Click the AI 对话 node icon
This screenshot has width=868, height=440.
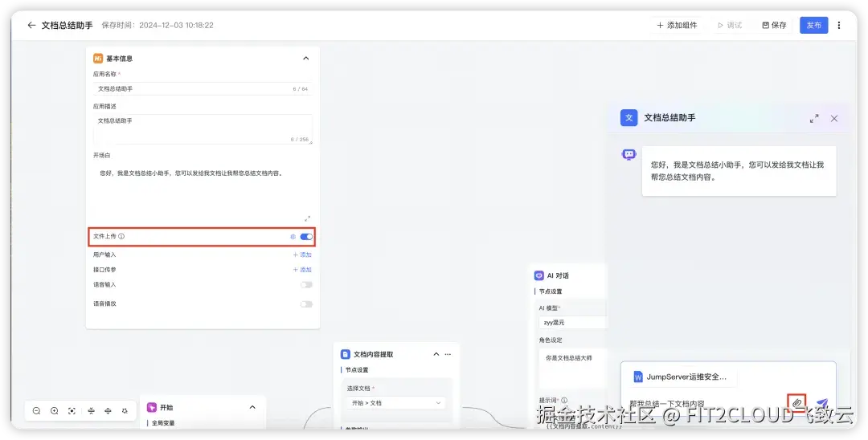click(539, 276)
